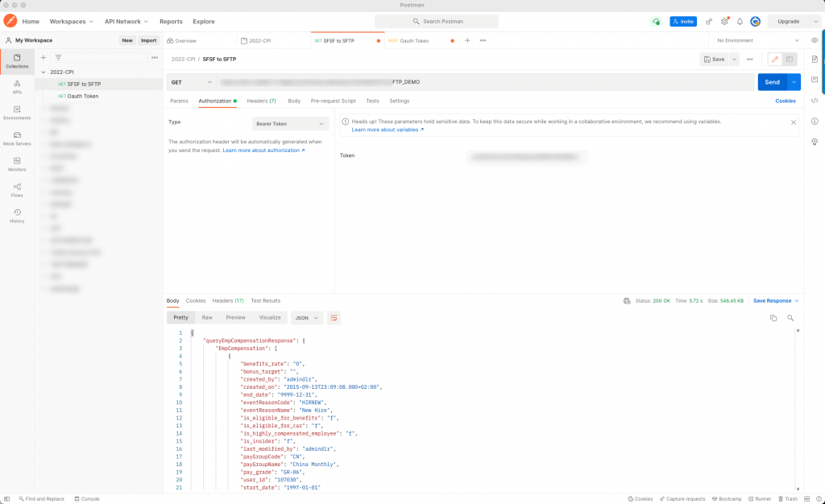
Task: Open the Environments sidebar panel
Action: click(x=17, y=113)
